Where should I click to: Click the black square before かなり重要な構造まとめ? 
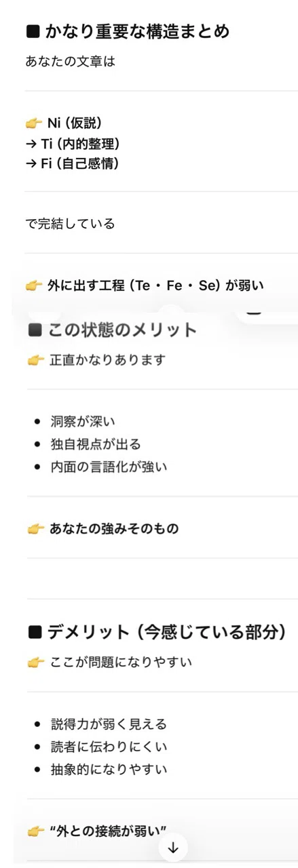33,31
